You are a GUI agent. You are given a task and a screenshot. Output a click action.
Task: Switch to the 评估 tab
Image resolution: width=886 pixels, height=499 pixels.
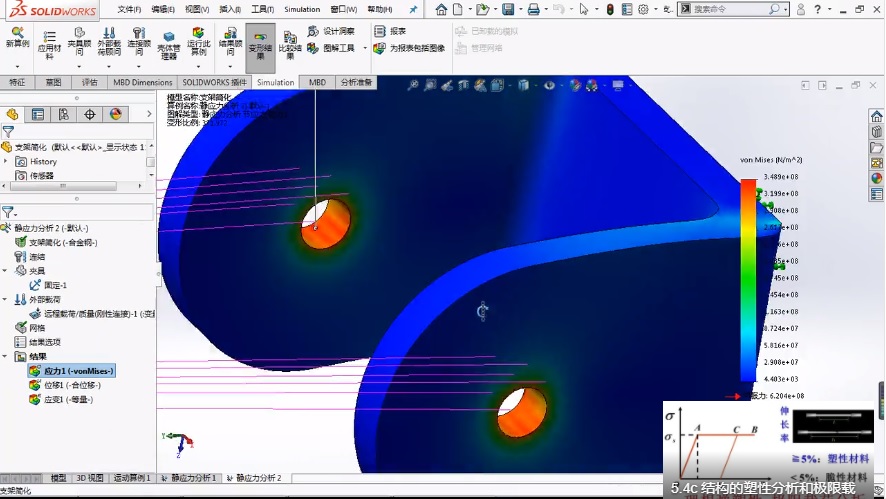pyautogui.click(x=89, y=82)
